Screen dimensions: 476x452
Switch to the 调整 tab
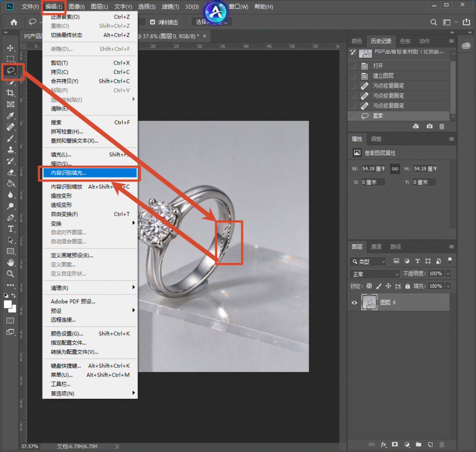(x=376, y=139)
